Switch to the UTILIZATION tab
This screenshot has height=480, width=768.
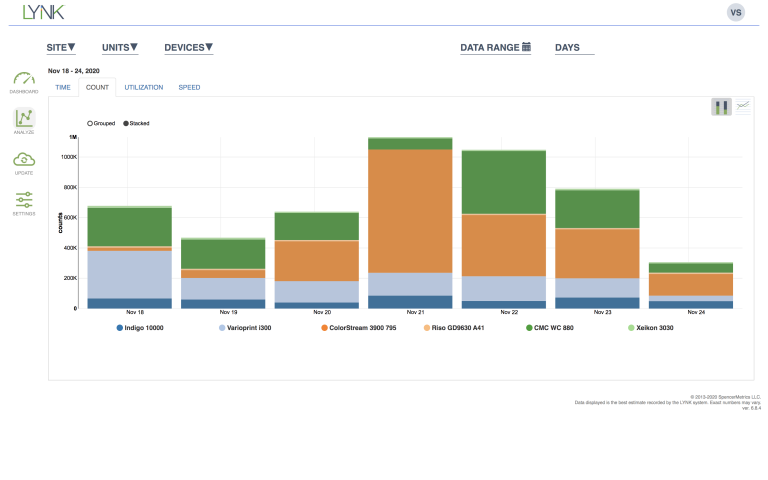[x=144, y=87]
